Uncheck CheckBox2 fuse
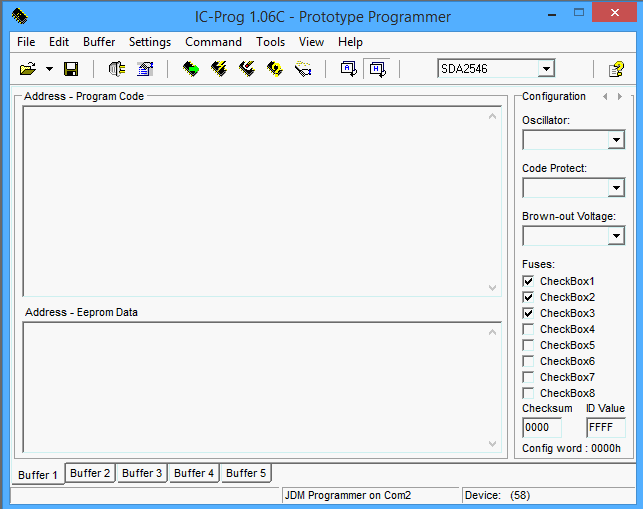 click(x=528, y=297)
